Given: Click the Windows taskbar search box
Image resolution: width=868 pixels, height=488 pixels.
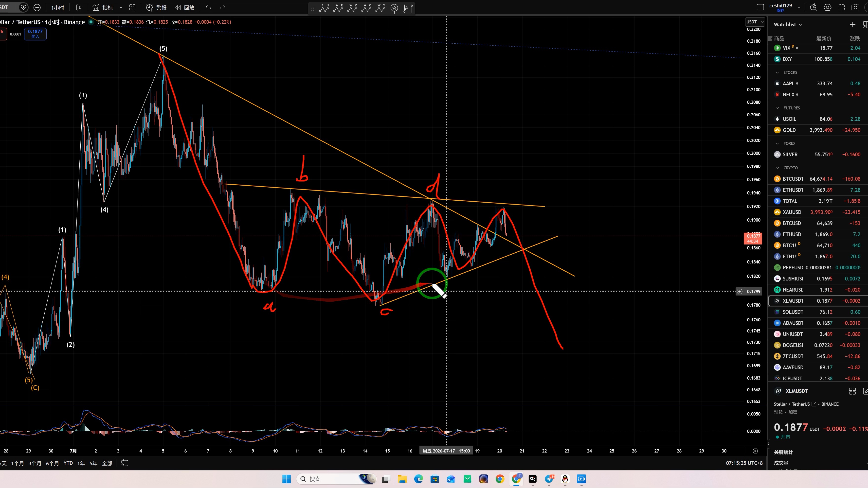Looking at the screenshot, I should tap(337, 479).
